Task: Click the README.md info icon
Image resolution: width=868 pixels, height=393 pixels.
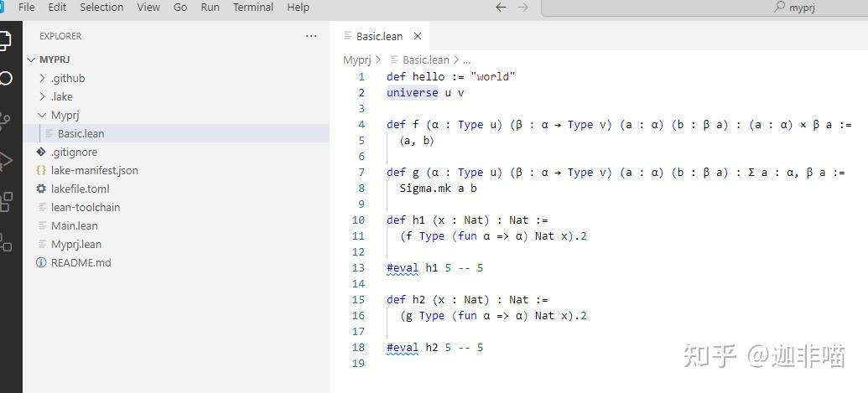Action: [x=41, y=262]
